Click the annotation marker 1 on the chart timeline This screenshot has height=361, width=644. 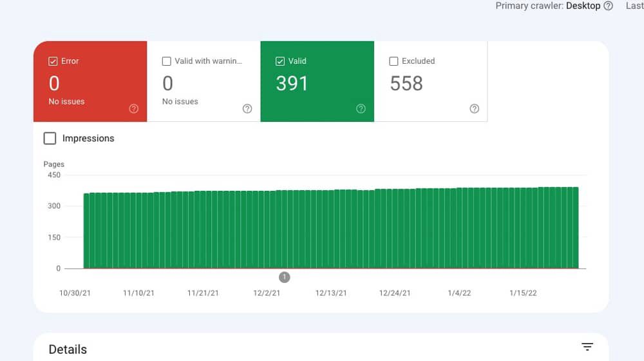[284, 277]
